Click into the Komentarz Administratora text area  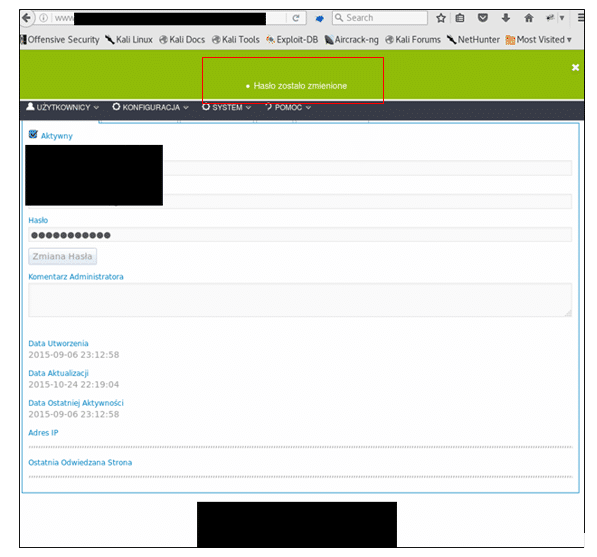click(300, 300)
